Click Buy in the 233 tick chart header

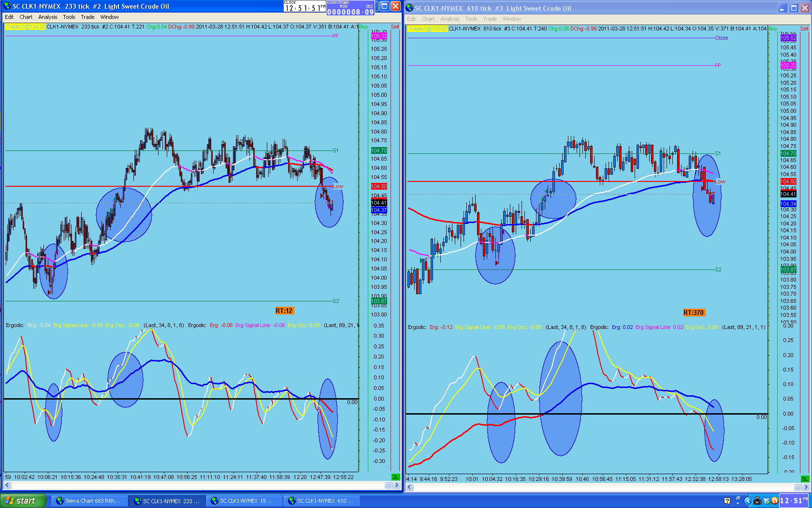pos(363,27)
